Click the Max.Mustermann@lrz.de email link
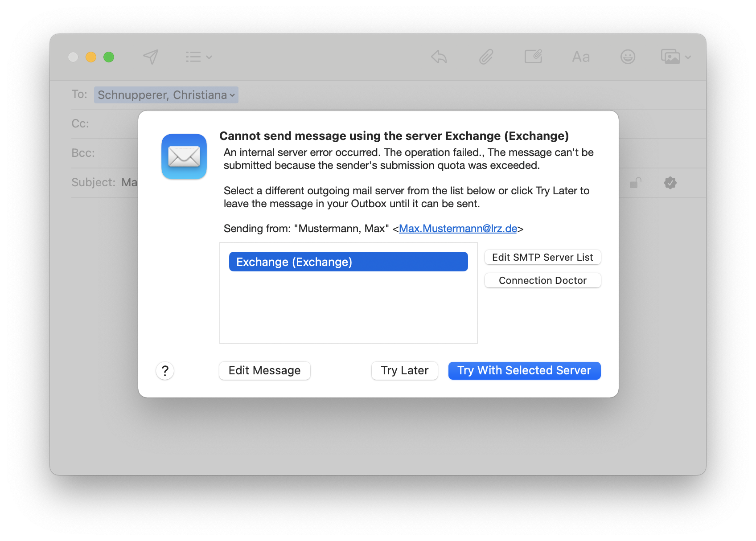 [458, 229]
